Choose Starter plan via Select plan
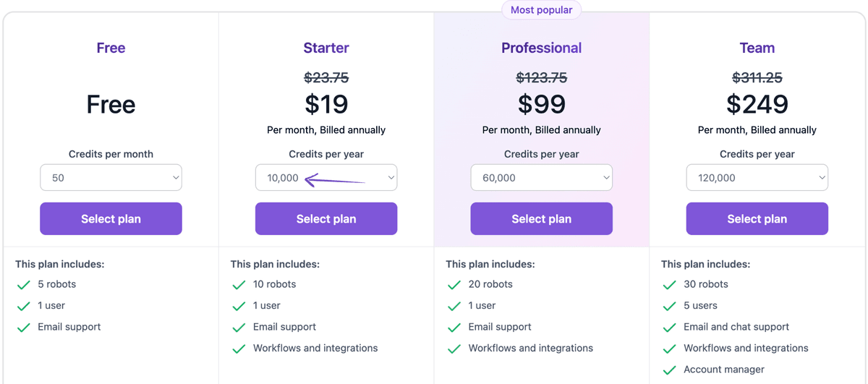This screenshot has height=384, width=868. tap(326, 219)
